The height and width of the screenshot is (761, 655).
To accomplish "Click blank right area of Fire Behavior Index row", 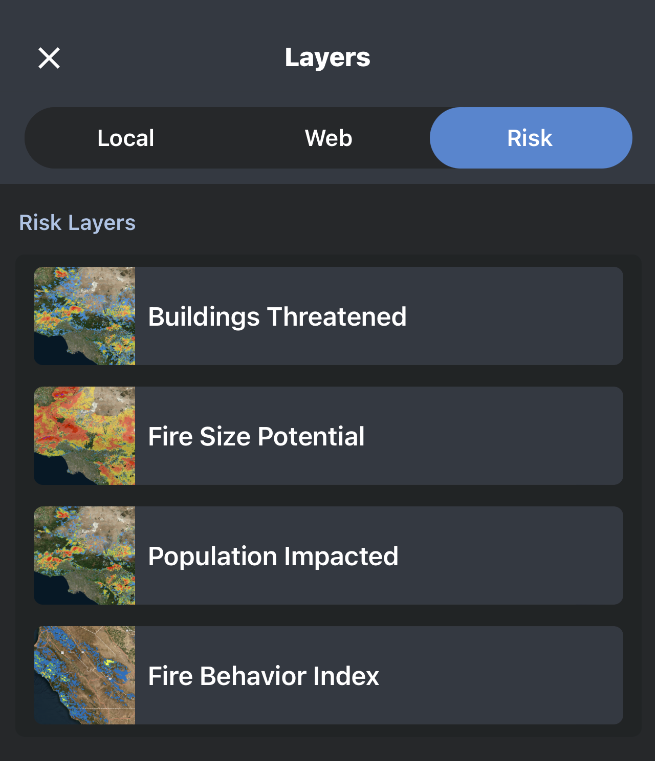I will pyautogui.click(x=540, y=676).
